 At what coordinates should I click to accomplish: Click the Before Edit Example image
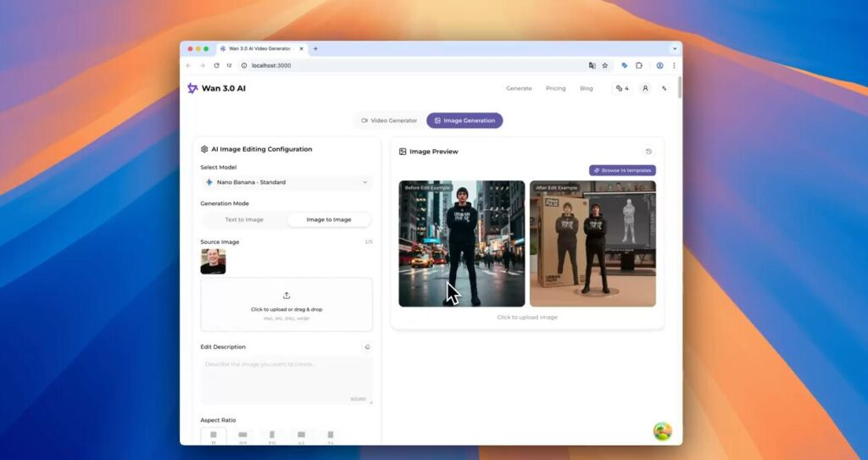[x=462, y=244]
